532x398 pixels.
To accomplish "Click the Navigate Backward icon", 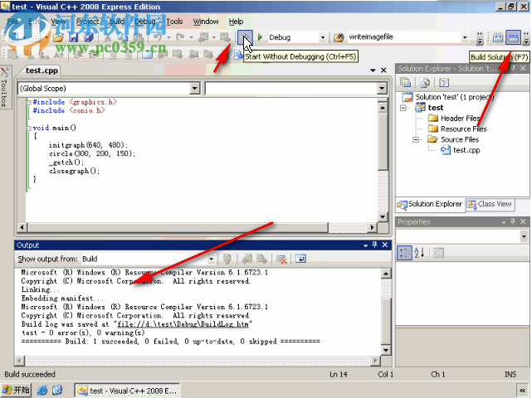I will pos(203,36).
